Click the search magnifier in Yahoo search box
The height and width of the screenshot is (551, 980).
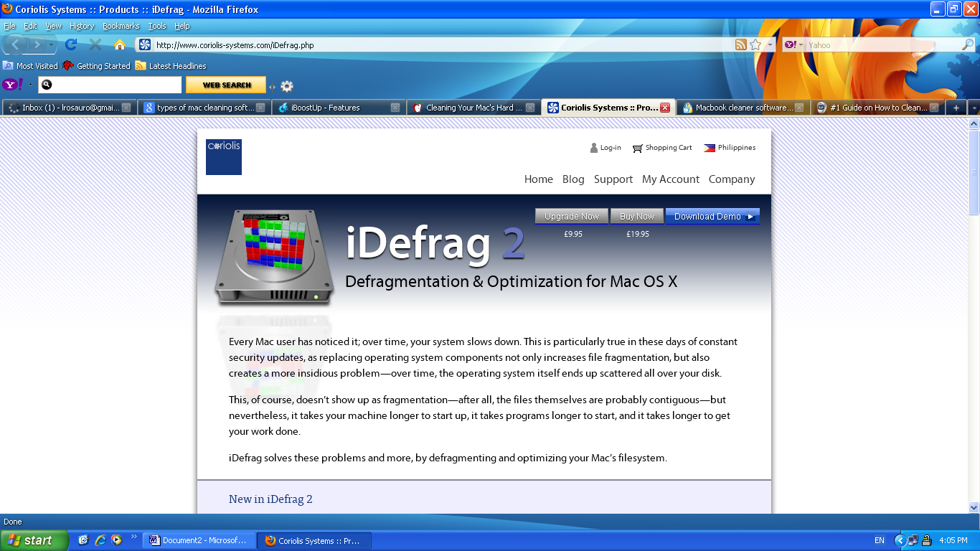[968, 44]
